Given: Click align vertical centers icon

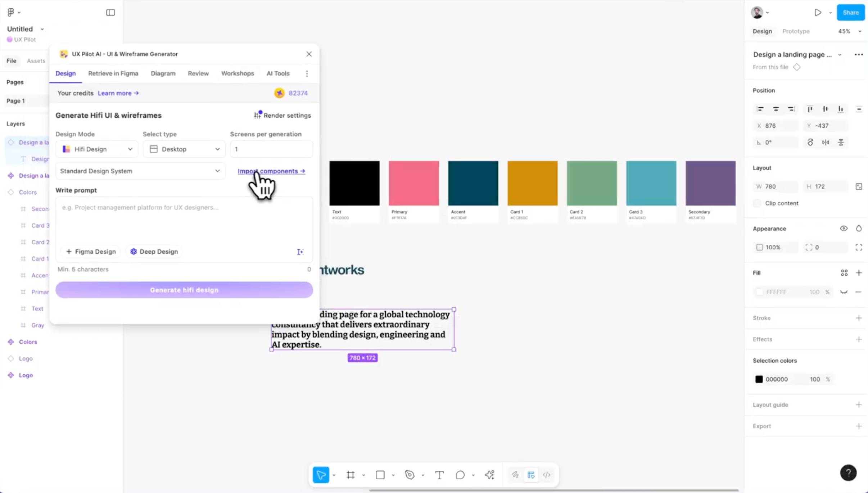Looking at the screenshot, I should (825, 109).
